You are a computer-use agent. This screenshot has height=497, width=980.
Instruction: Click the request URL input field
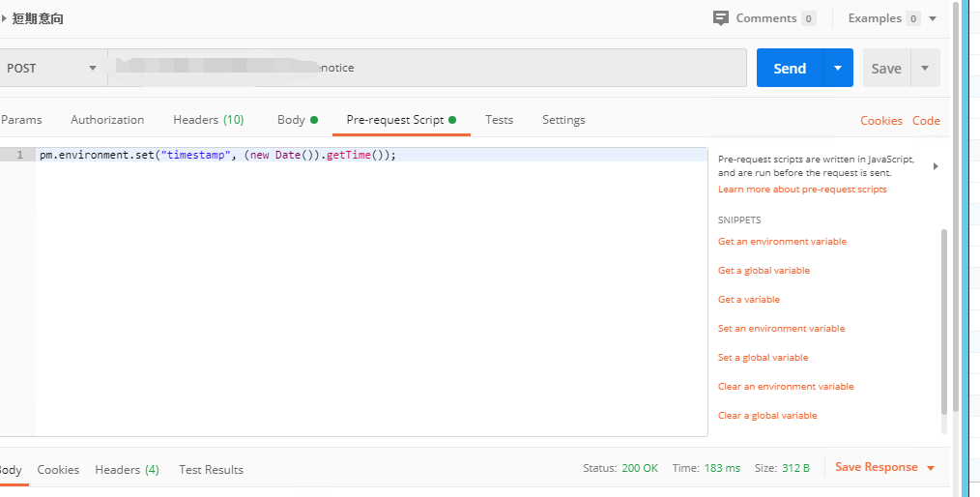(425, 68)
